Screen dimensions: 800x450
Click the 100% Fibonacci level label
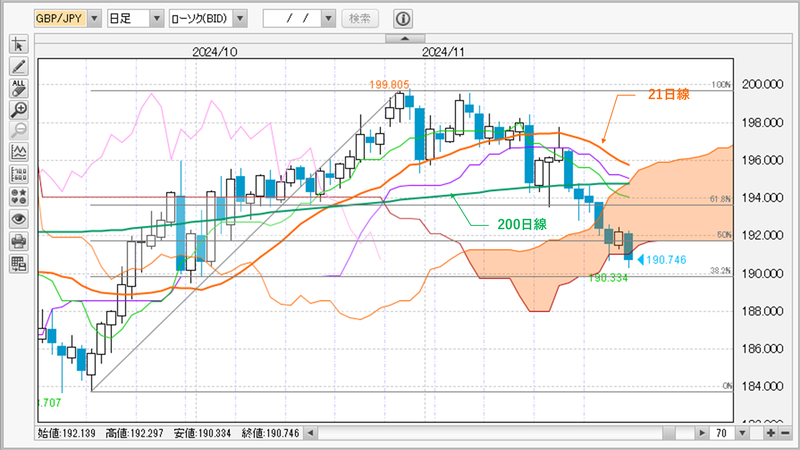click(x=721, y=85)
